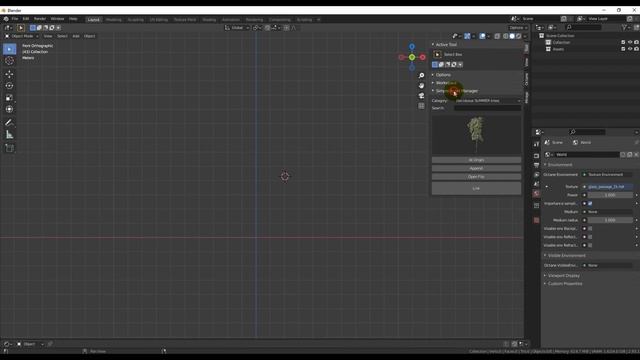The height and width of the screenshot is (360, 640).
Task: Toggle the eye visibility of Collection row
Action: tap(630, 42)
